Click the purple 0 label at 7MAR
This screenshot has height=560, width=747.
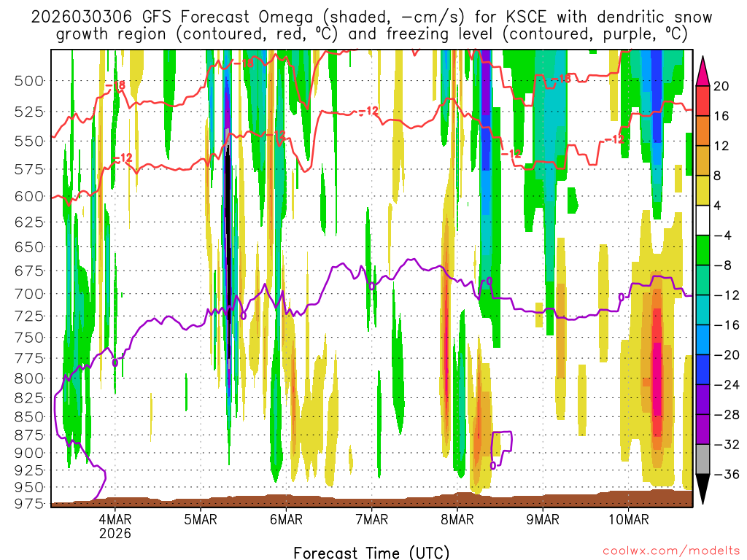click(371, 286)
